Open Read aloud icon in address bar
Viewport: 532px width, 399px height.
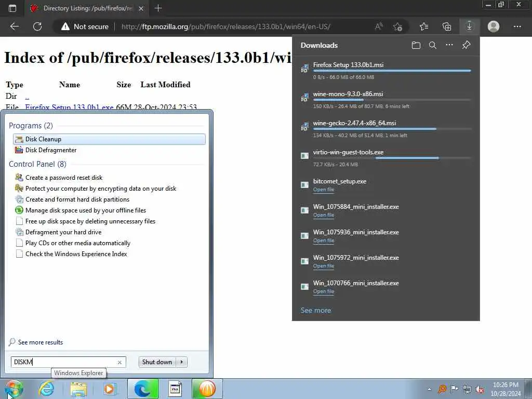tap(379, 26)
